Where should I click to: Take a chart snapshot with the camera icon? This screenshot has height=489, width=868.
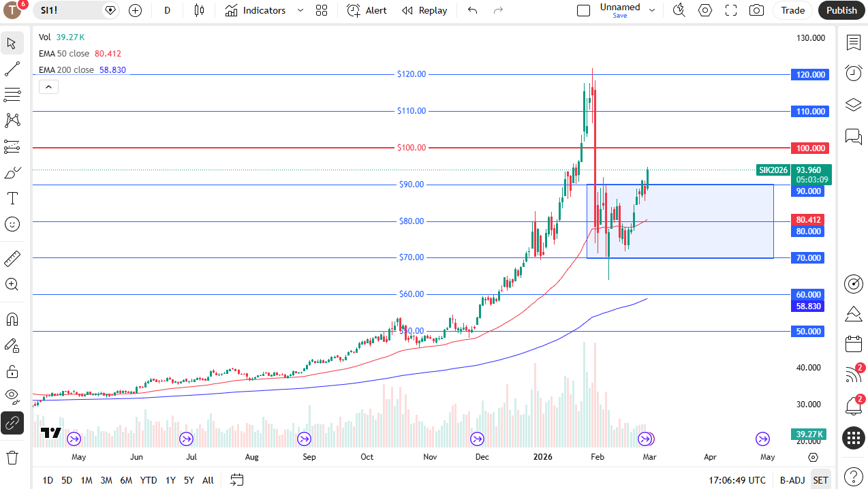click(x=756, y=10)
